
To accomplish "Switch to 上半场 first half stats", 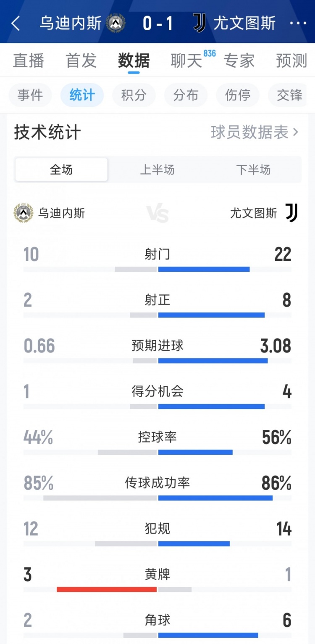I will point(157,170).
